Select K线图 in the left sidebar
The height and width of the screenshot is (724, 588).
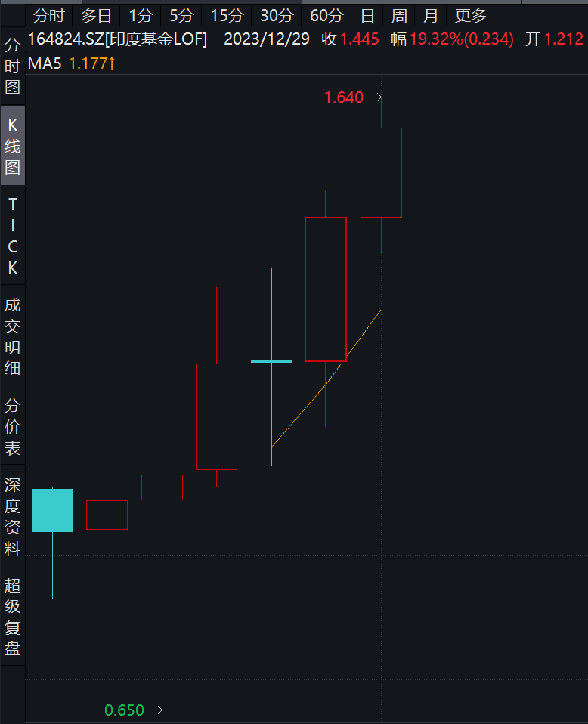[x=13, y=145]
